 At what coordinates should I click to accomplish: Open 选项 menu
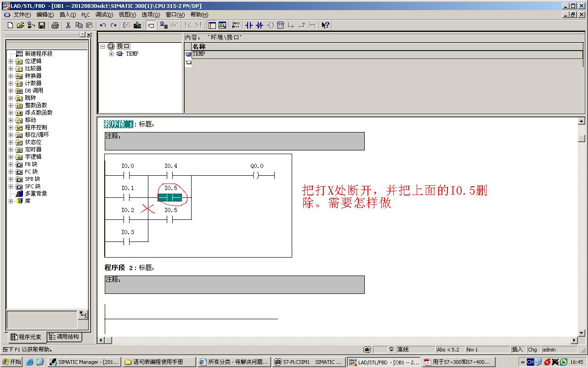point(151,15)
